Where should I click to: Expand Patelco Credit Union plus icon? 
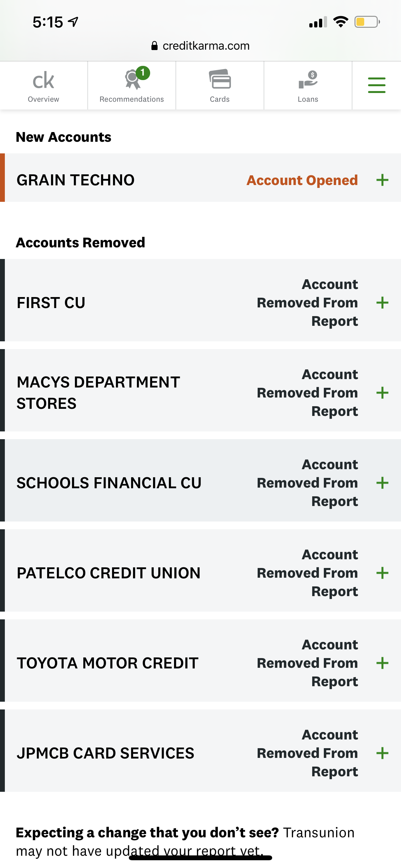coord(382,573)
